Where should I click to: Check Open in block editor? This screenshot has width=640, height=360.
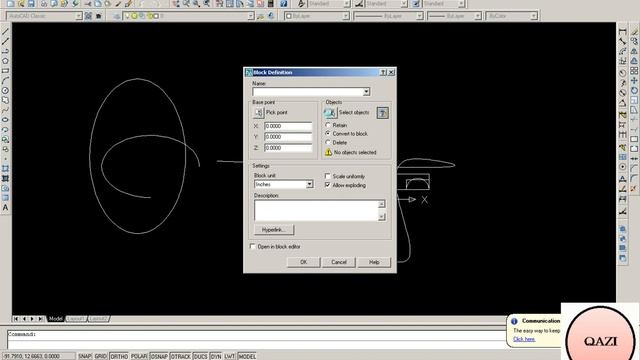coord(252,247)
